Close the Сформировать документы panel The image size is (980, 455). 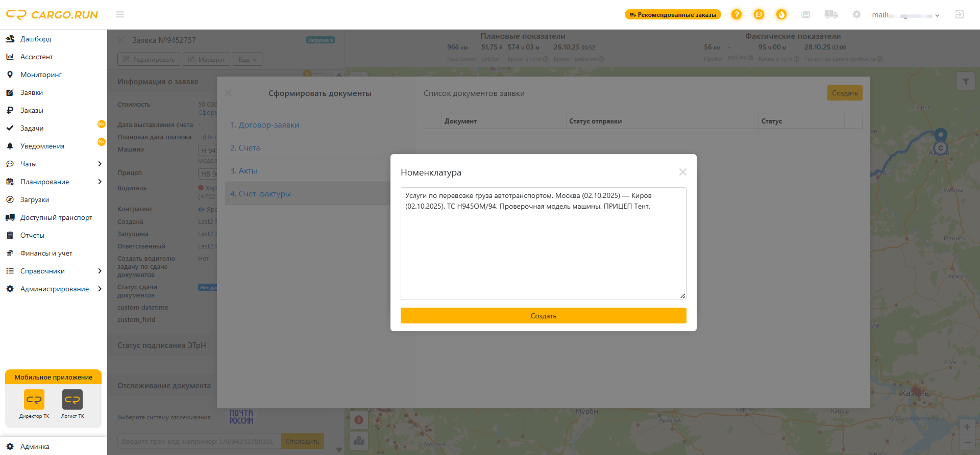pos(228,93)
